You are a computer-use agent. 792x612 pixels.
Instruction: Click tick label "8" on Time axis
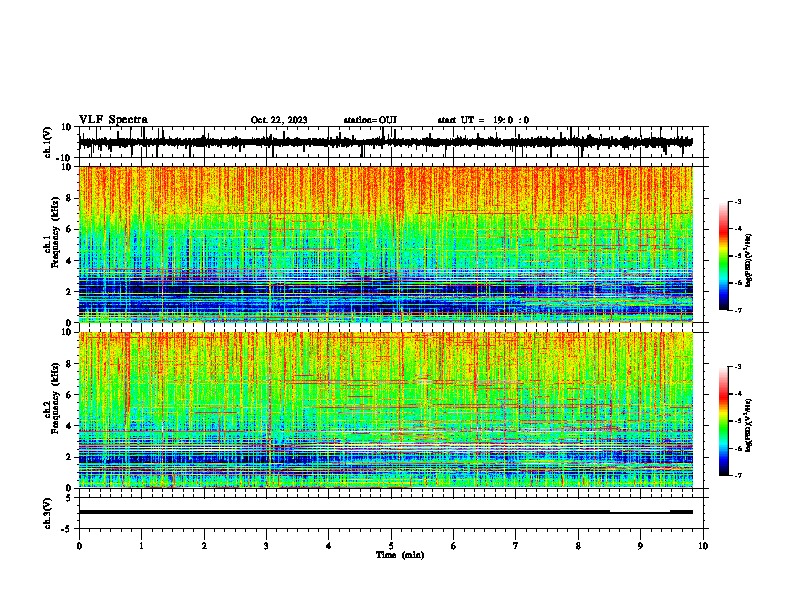pyautogui.click(x=578, y=545)
